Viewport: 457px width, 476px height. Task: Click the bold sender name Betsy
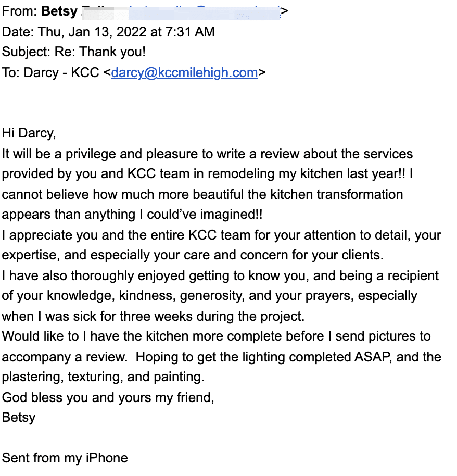59,10
